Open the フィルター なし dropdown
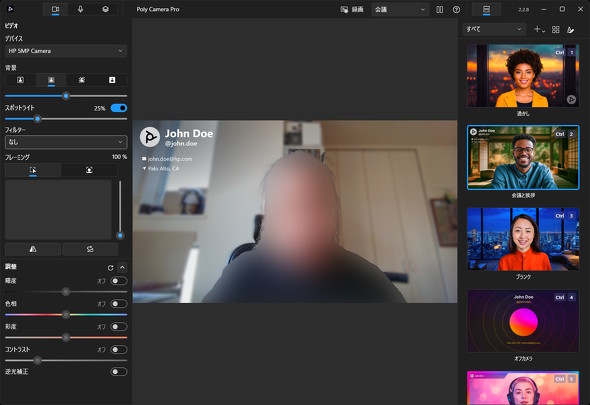Image resolution: width=590 pixels, height=405 pixels. (x=66, y=142)
